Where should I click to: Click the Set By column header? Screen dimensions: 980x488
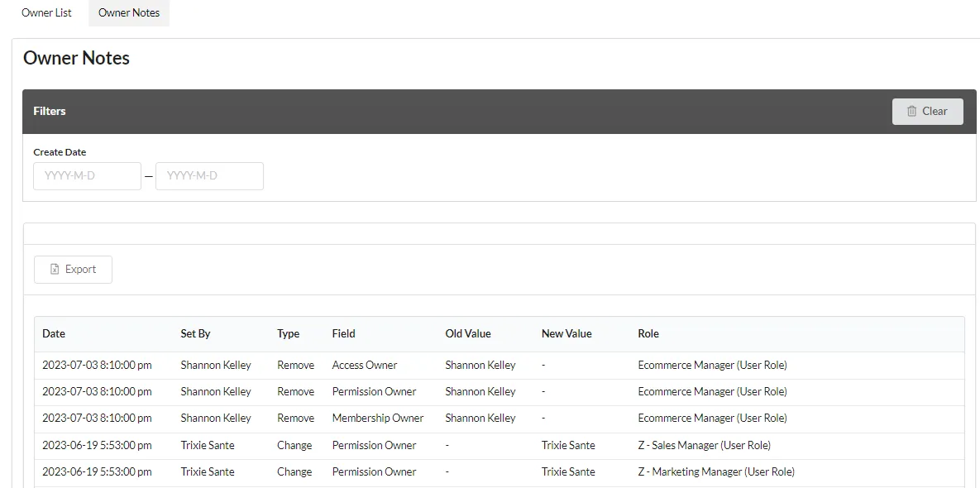196,333
